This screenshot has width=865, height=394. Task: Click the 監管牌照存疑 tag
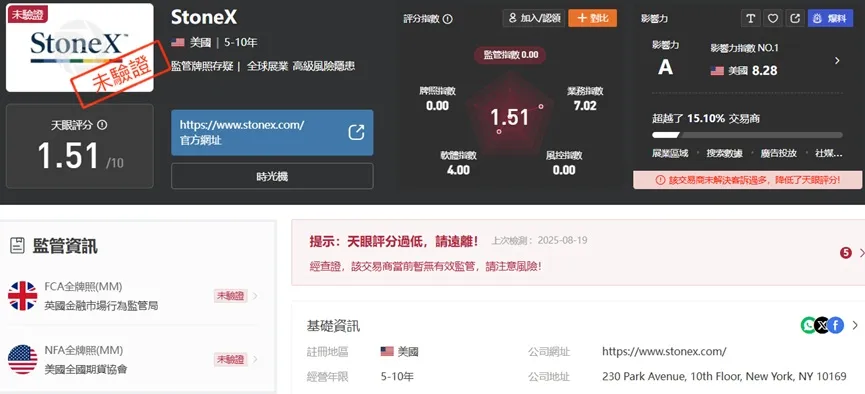(x=202, y=67)
